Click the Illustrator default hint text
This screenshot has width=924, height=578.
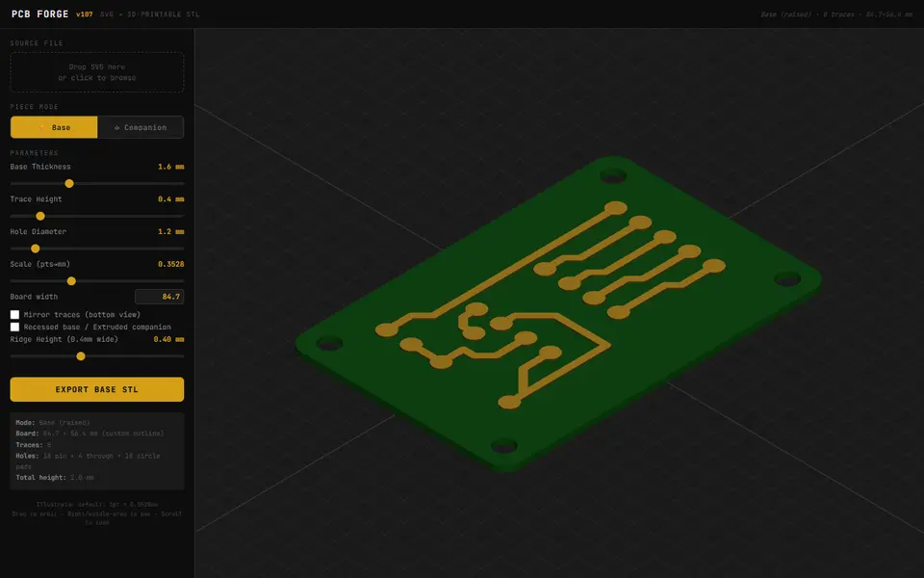(x=96, y=504)
